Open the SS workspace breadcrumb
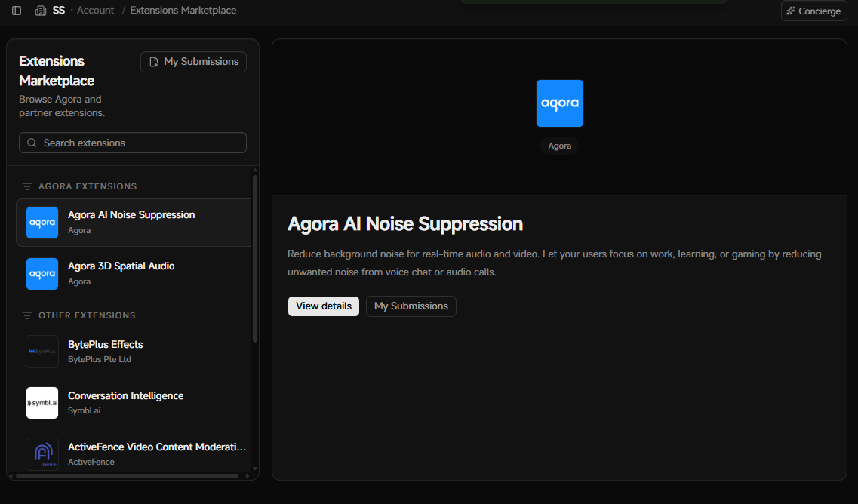 pyautogui.click(x=59, y=11)
